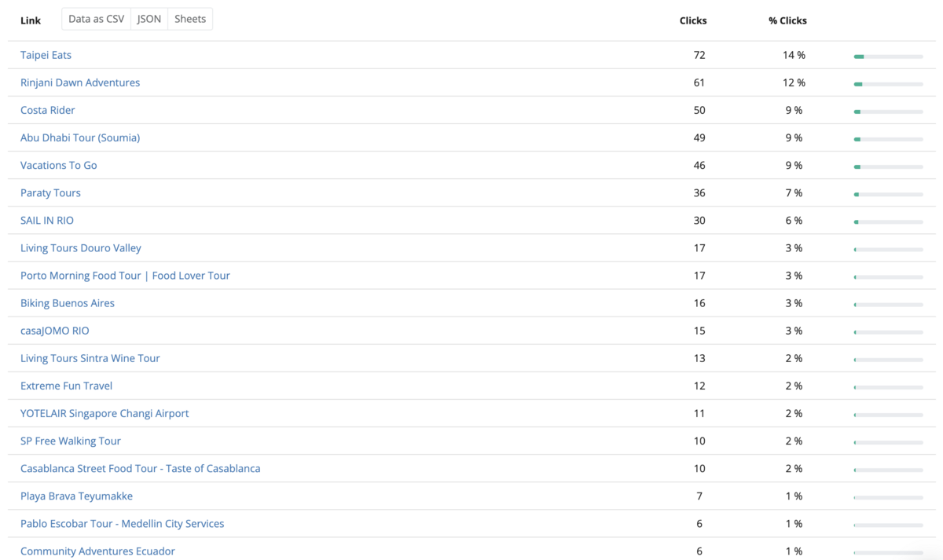Open the Costa Rider link
The width and height of the screenshot is (943, 560).
coord(48,110)
